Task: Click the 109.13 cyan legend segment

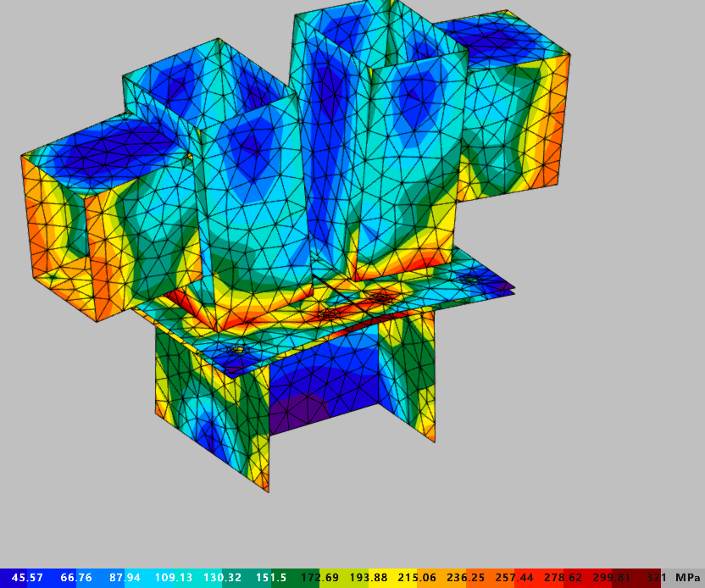Action: coord(173,578)
